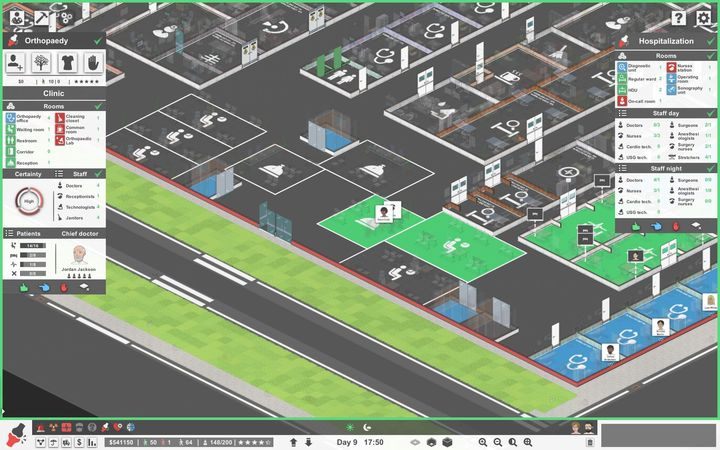This screenshot has width=720, height=450.
Task: Toggle the Orthopaedy department checkmark
Action: [96, 41]
